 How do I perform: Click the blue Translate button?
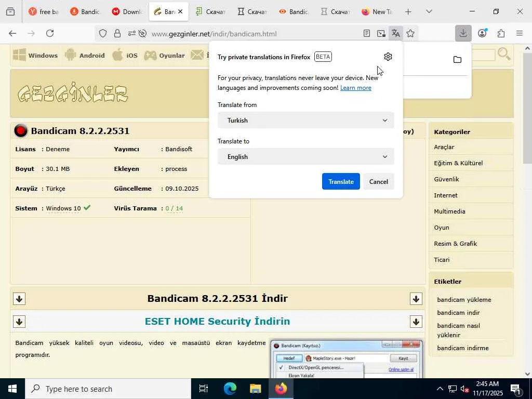341,181
